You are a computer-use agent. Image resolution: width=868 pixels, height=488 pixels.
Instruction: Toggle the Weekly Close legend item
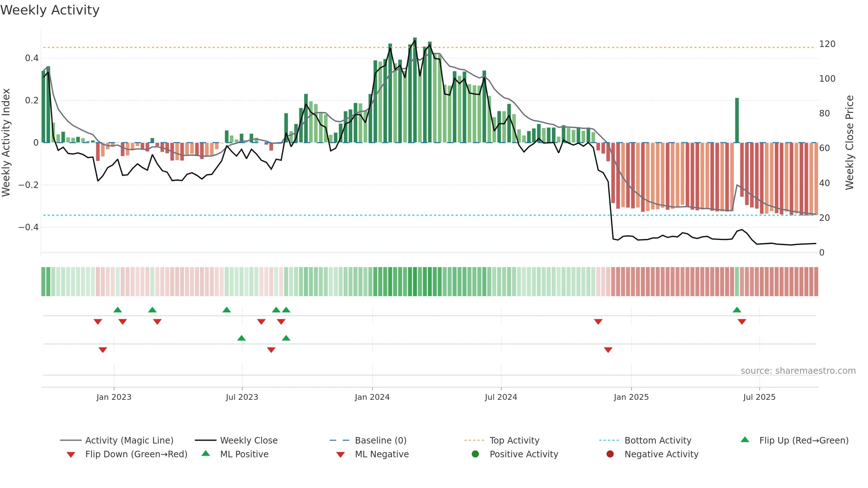[236, 440]
